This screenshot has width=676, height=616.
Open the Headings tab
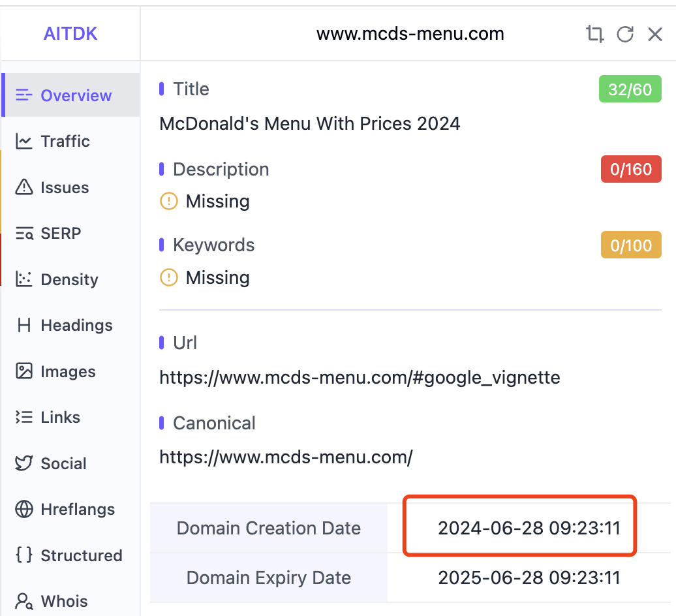pos(71,326)
